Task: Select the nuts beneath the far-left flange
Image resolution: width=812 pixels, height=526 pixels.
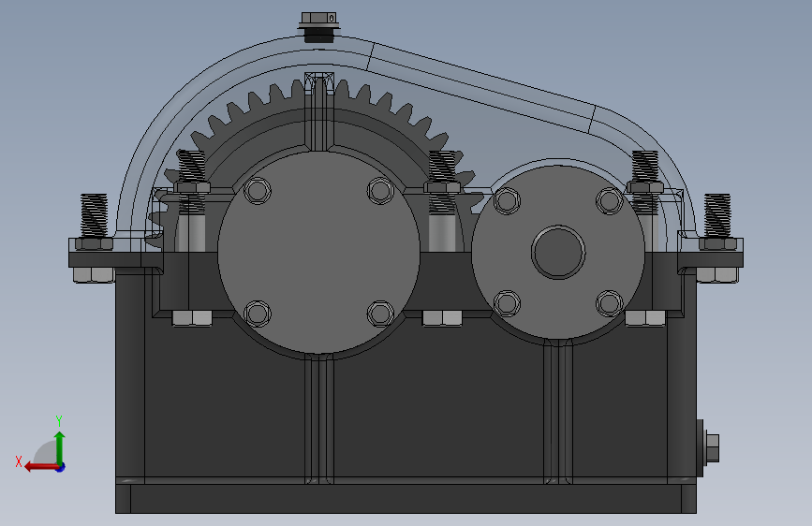Action: 94,274
